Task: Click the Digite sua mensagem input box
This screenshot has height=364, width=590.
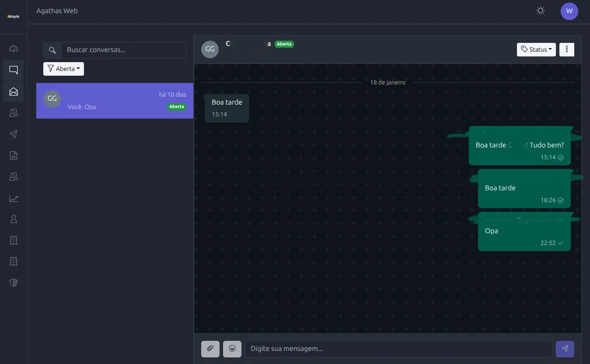Action: [x=398, y=349]
